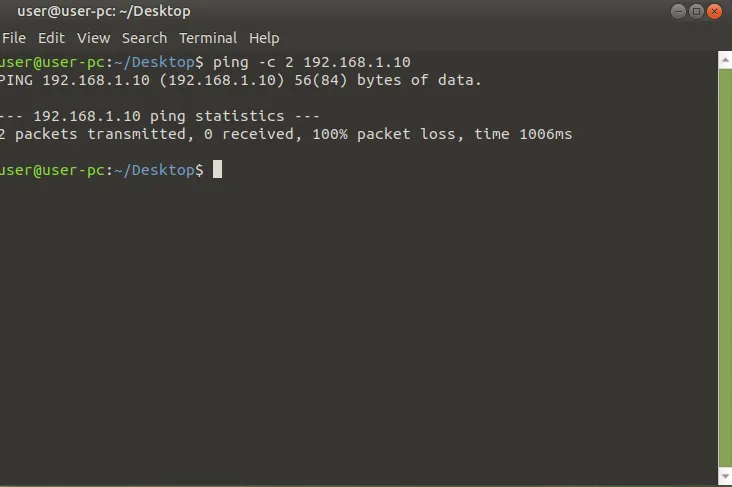732x487 pixels.
Task: Open the Search menu
Action: [144, 38]
